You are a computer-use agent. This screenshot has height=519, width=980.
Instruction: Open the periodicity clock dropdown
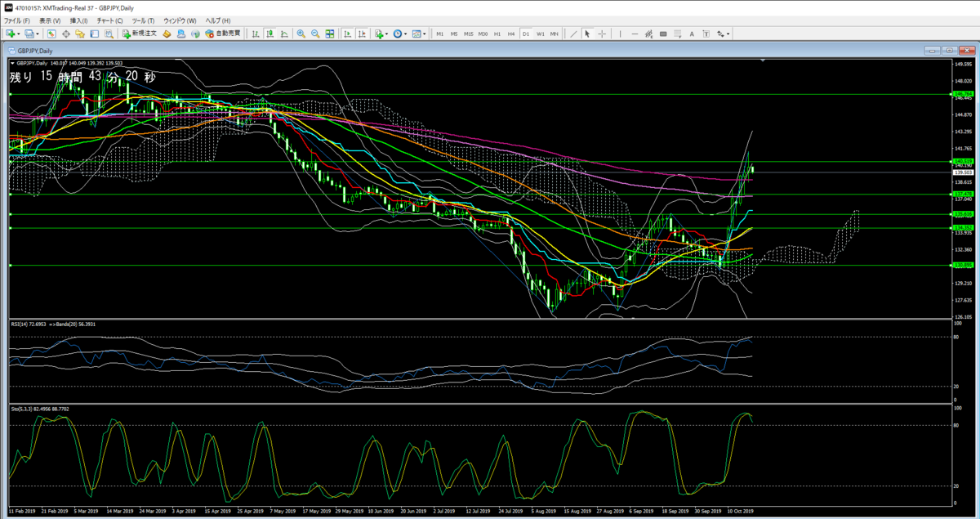(x=405, y=34)
